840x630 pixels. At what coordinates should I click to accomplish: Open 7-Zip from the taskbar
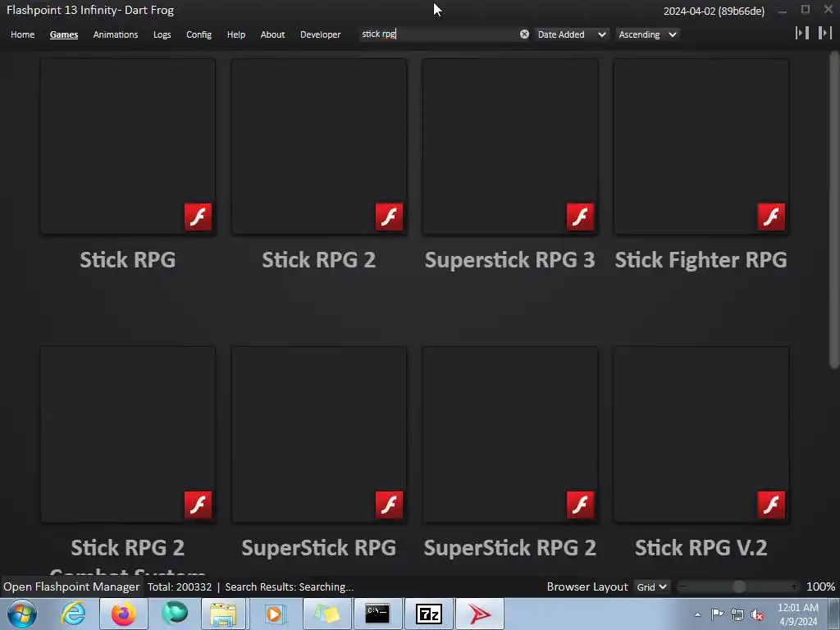pos(428,614)
